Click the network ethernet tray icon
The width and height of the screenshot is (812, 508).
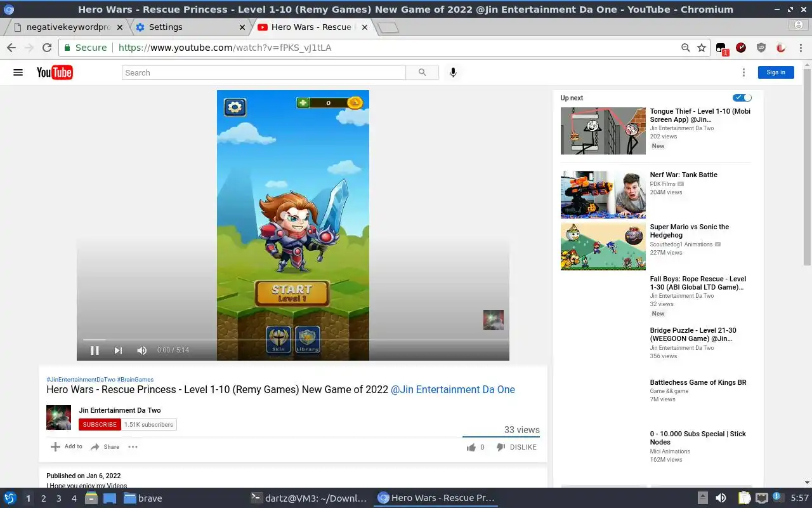tap(761, 498)
